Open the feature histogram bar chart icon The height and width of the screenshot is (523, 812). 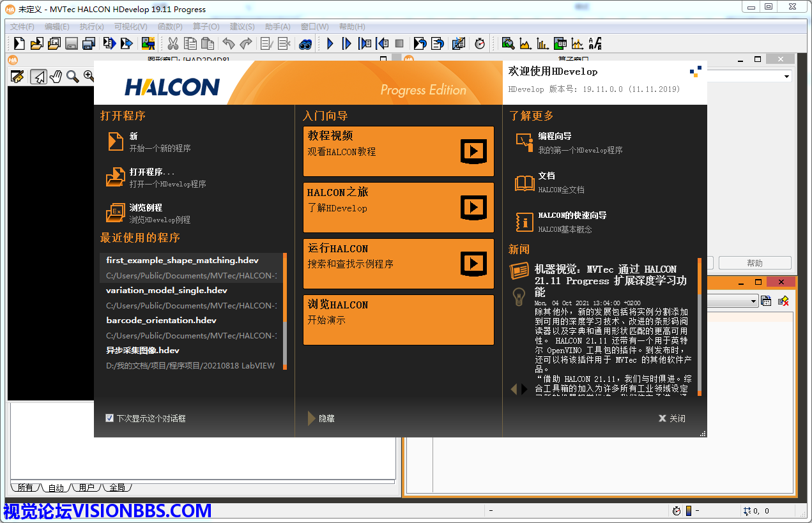coord(542,43)
